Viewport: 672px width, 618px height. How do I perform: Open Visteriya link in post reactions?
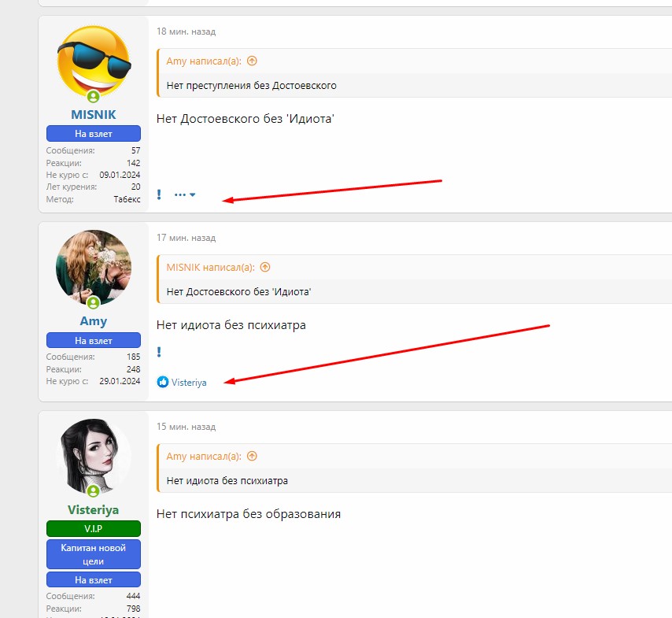(x=189, y=382)
